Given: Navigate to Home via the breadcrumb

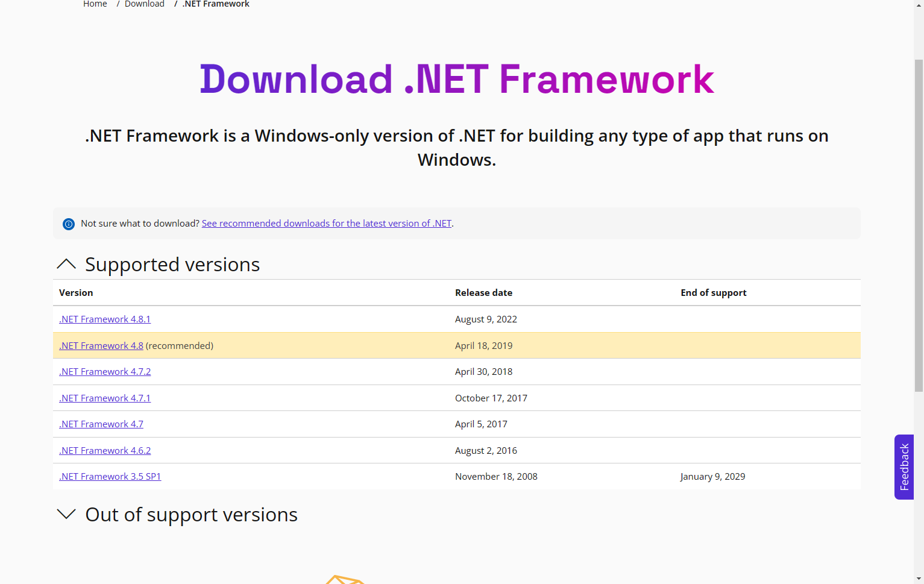Looking at the screenshot, I should point(95,4).
